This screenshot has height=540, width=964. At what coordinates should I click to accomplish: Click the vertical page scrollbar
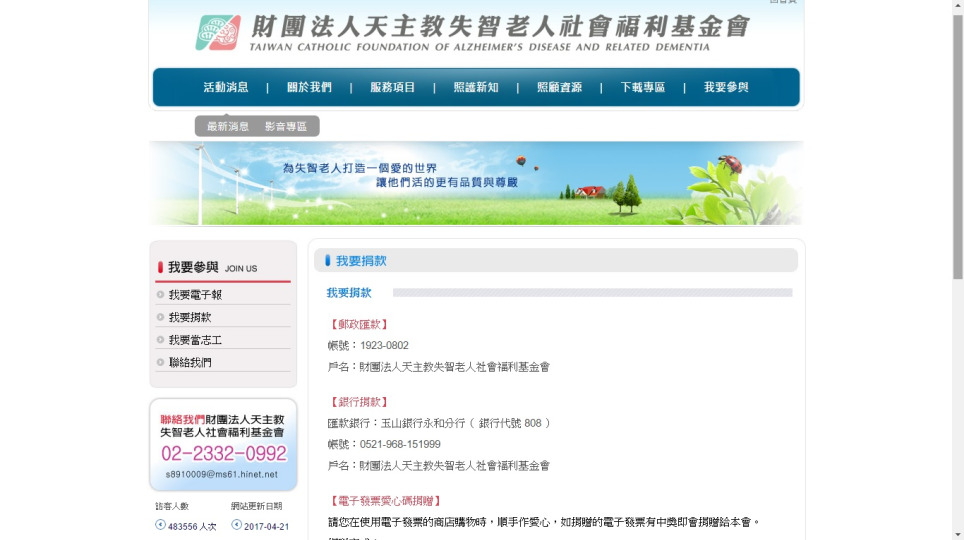(956, 150)
